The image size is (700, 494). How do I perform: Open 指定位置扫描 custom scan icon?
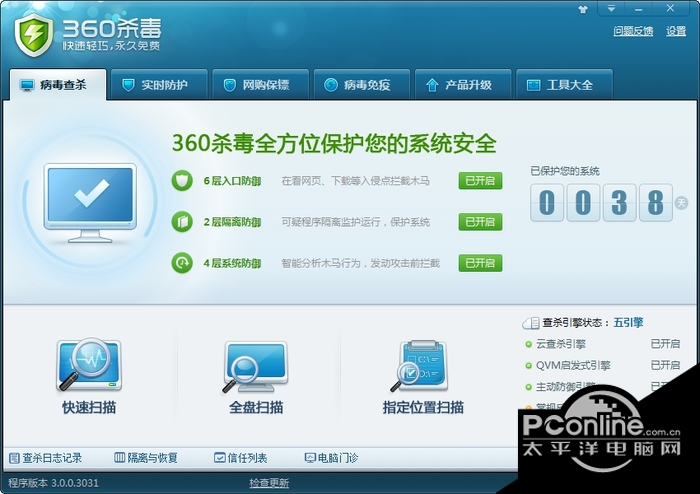(420, 366)
